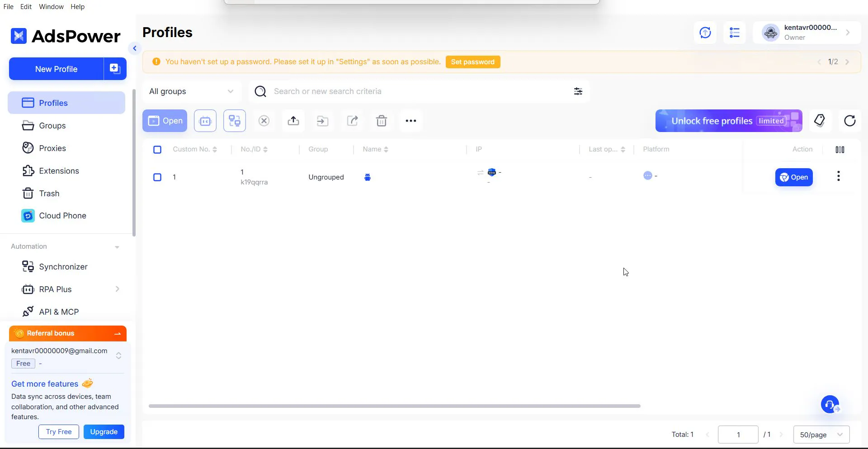Open Proxies in sidebar
The image size is (868, 449).
point(66,148)
